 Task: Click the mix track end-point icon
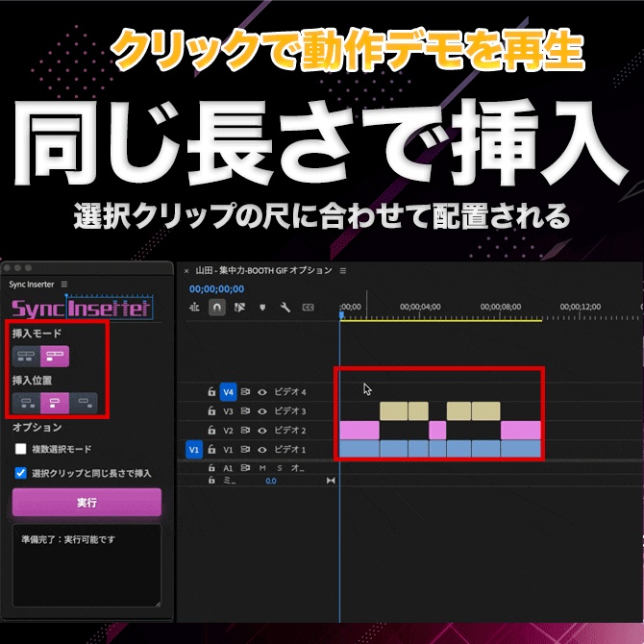point(331,481)
